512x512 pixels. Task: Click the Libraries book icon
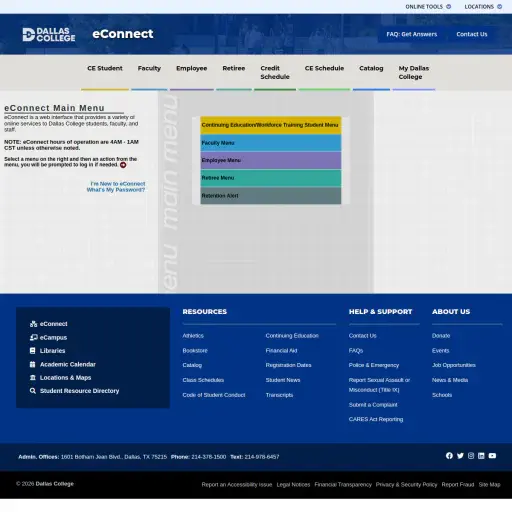click(32, 351)
